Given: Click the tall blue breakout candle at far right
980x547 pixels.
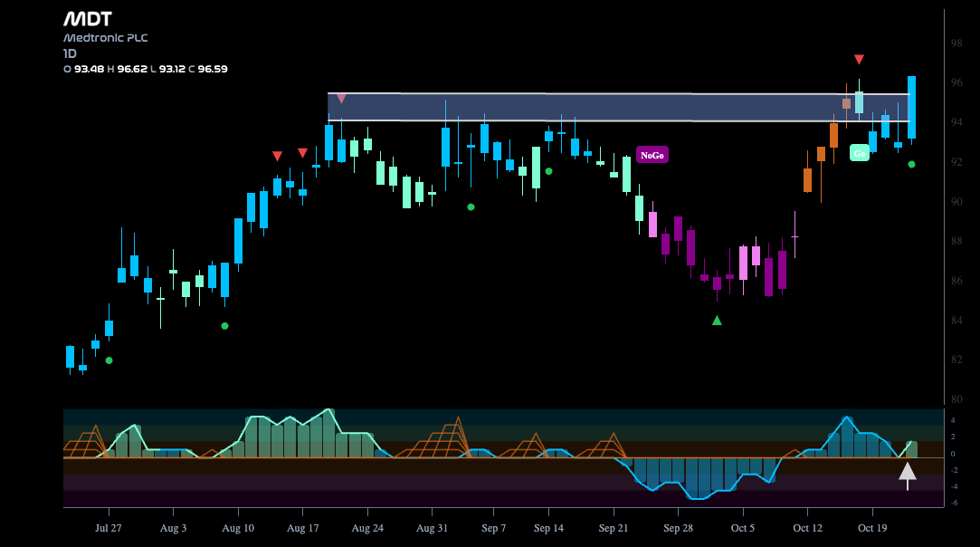Looking at the screenshot, I should [912, 108].
